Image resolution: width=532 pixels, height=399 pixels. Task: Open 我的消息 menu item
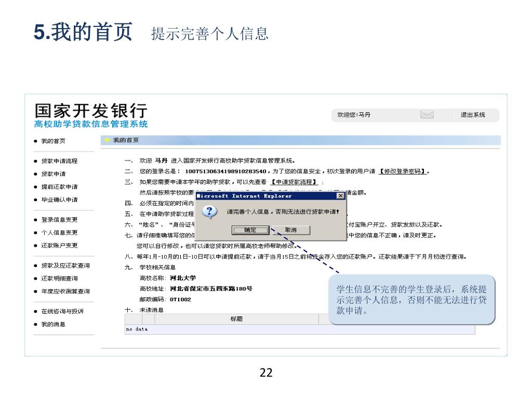[x=54, y=324]
